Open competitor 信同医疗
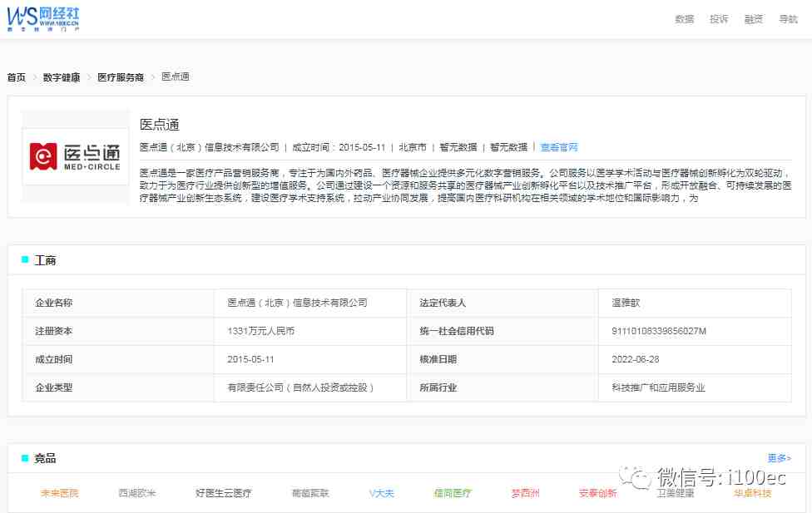The image size is (812, 513). tap(453, 493)
